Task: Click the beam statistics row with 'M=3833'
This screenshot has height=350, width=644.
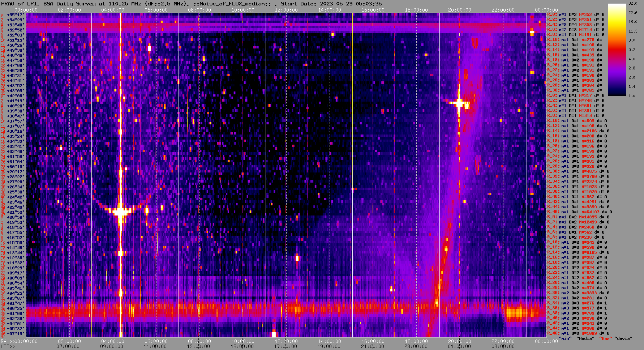Action: (x=578, y=293)
